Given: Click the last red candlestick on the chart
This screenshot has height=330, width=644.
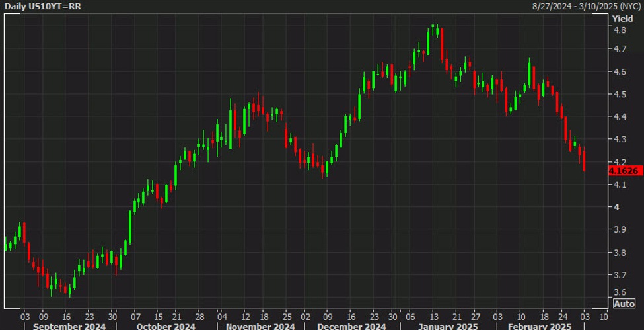Looking at the screenshot, I should [x=584, y=161].
